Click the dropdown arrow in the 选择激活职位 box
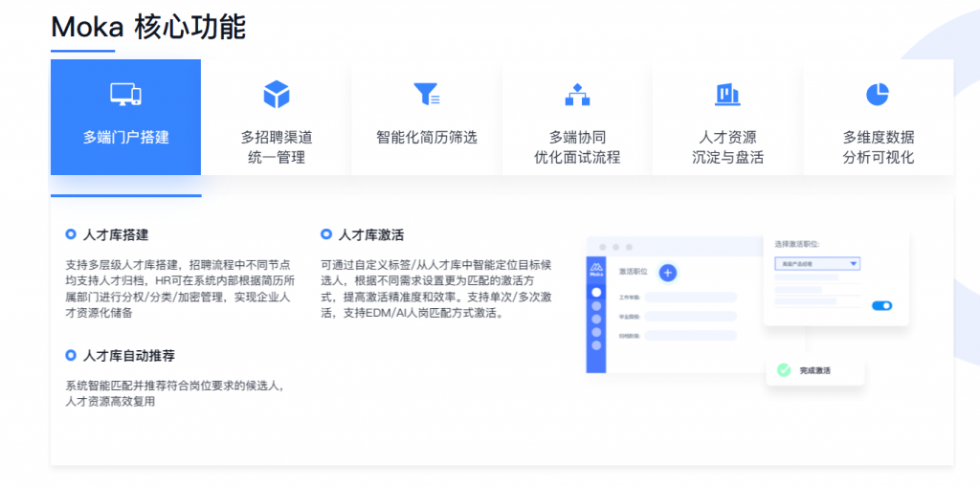 point(853,263)
